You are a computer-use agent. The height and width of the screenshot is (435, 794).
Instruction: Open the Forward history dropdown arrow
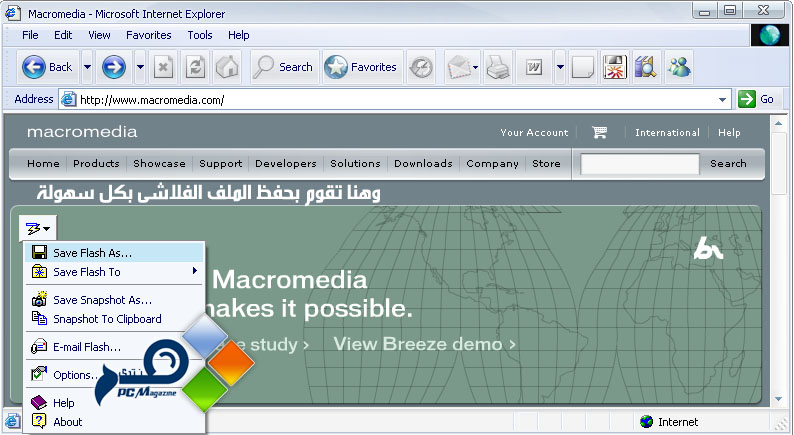(x=140, y=67)
